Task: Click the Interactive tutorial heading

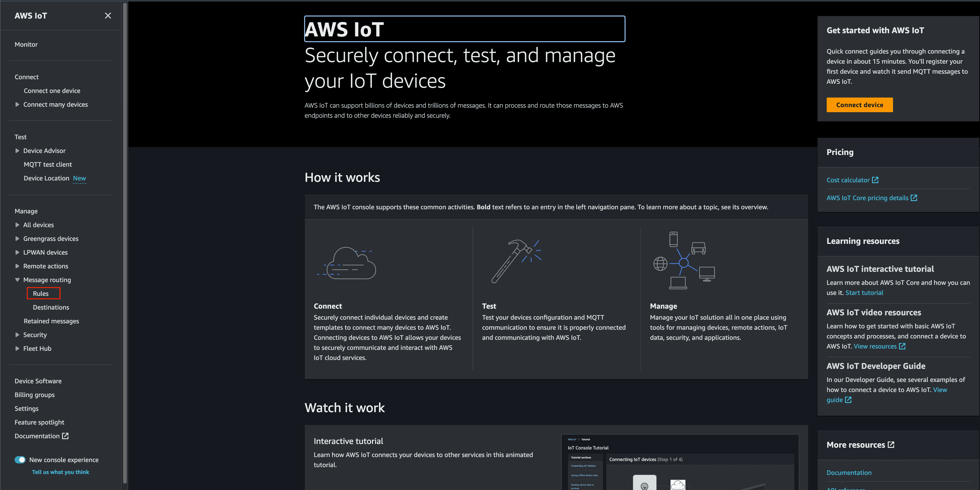Action: [348, 441]
